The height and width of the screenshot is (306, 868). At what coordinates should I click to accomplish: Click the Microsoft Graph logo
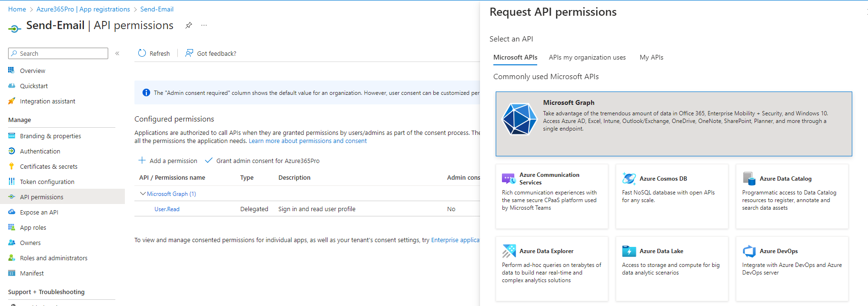click(x=520, y=119)
